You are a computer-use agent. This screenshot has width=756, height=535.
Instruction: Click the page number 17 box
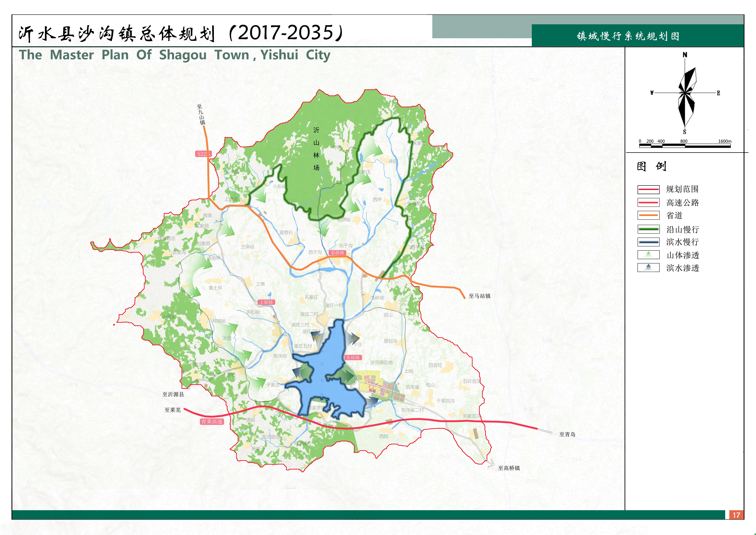[x=737, y=515]
